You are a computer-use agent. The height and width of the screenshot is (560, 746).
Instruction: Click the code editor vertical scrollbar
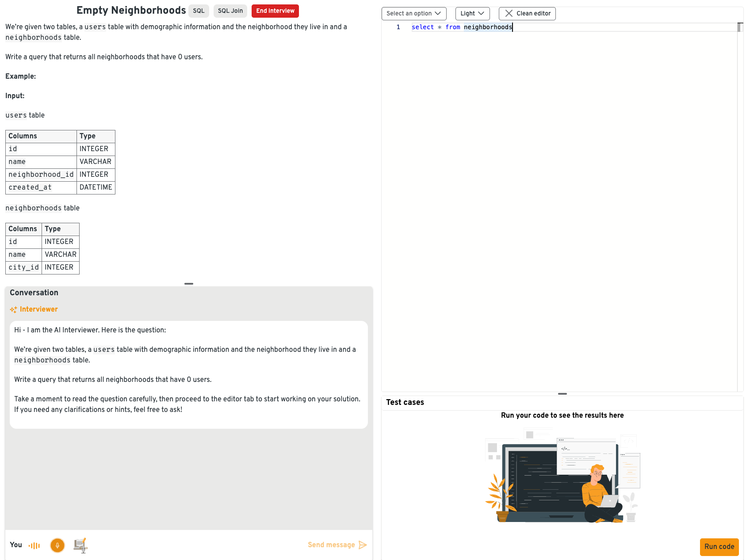pyautogui.click(x=740, y=177)
